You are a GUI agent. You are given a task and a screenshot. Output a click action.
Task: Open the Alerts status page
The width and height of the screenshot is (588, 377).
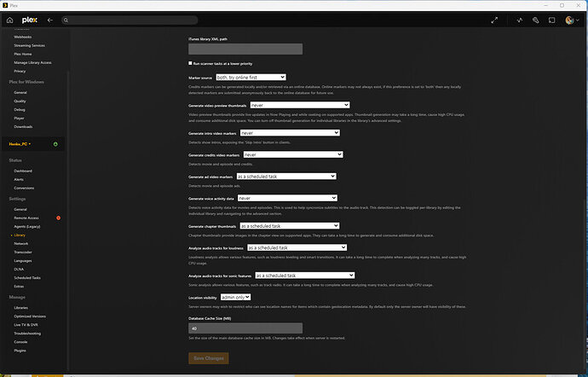19,179
